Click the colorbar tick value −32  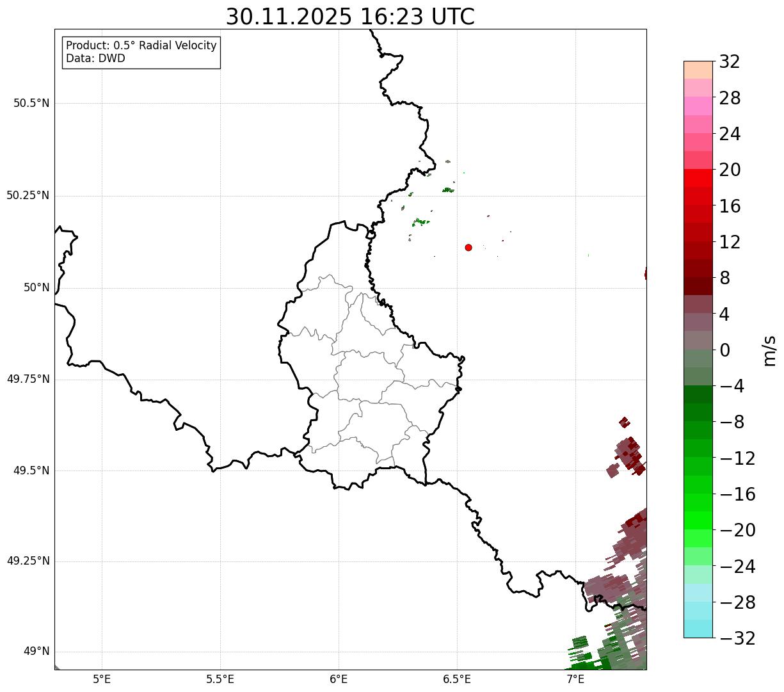click(x=737, y=638)
